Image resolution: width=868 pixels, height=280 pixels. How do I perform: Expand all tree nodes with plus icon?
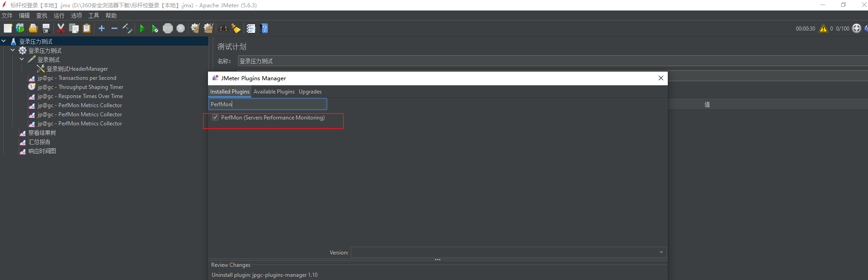(102, 28)
